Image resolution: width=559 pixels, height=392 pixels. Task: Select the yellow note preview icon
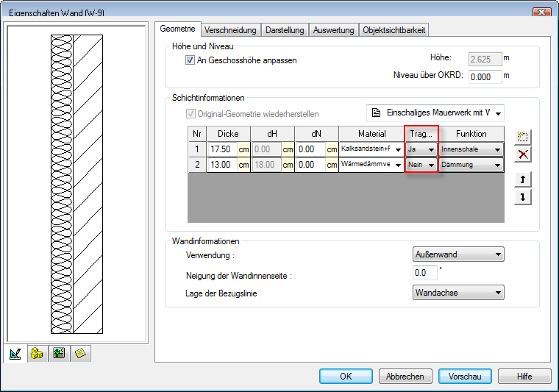81,354
